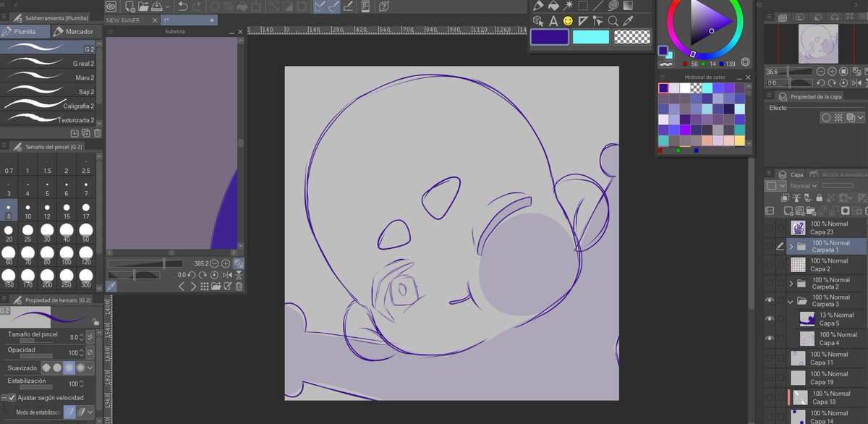Viewport: 868px width, 424px height.
Task: Select the Gradient tool
Action: pyautogui.click(x=628, y=5)
